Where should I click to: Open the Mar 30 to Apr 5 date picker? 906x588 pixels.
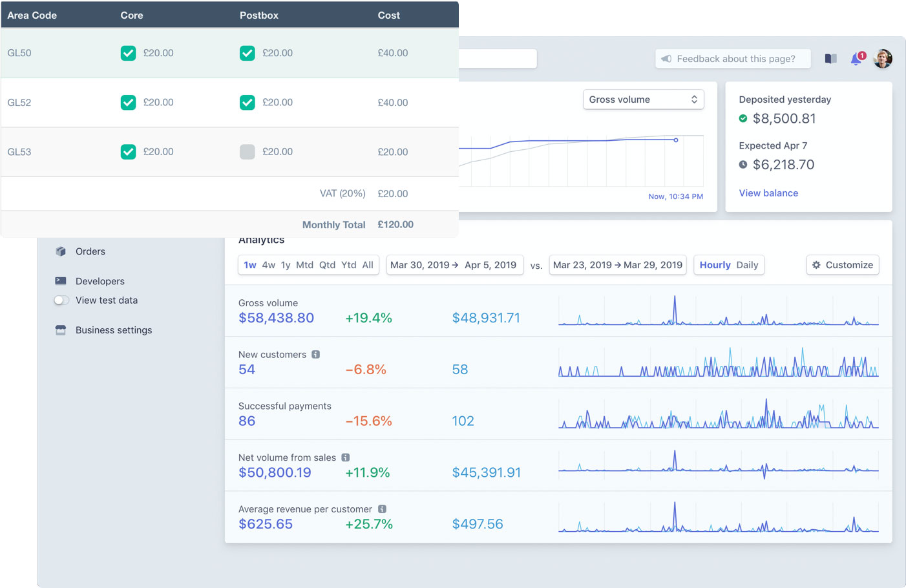coord(455,265)
